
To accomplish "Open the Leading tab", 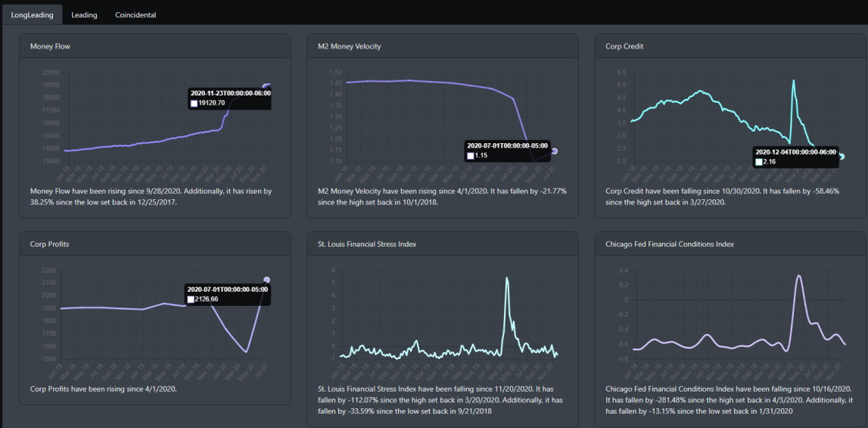I will tap(84, 15).
